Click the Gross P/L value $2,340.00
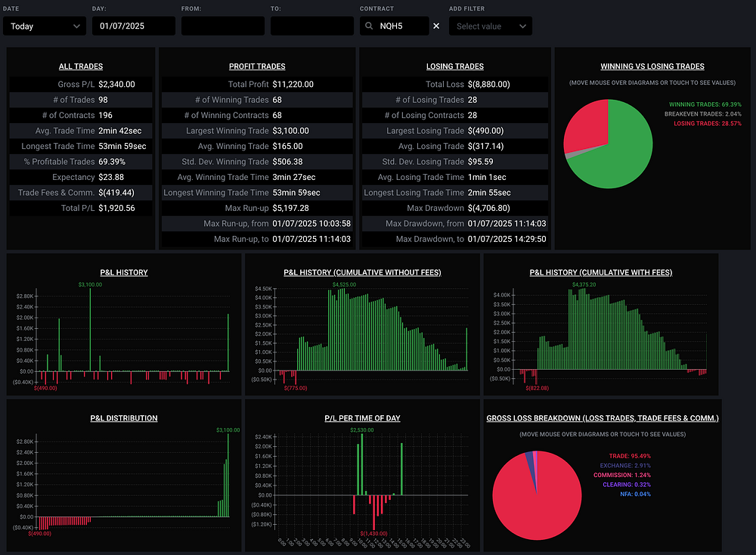This screenshot has width=756, height=555. (116, 85)
